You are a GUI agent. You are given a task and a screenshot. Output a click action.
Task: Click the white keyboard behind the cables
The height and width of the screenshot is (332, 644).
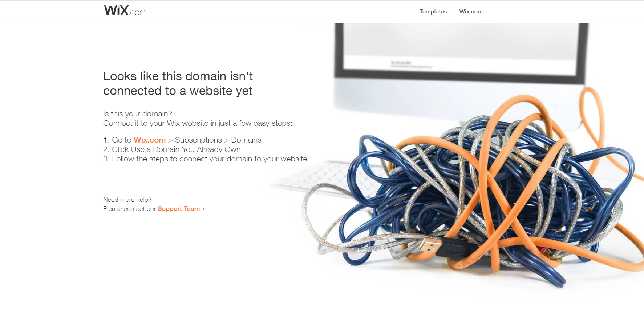coord(327,177)
